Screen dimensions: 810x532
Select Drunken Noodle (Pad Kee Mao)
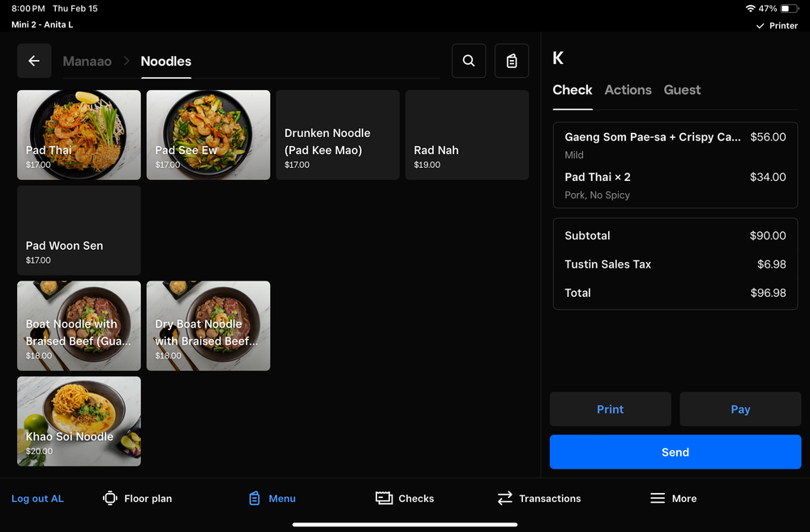point(337,135)
